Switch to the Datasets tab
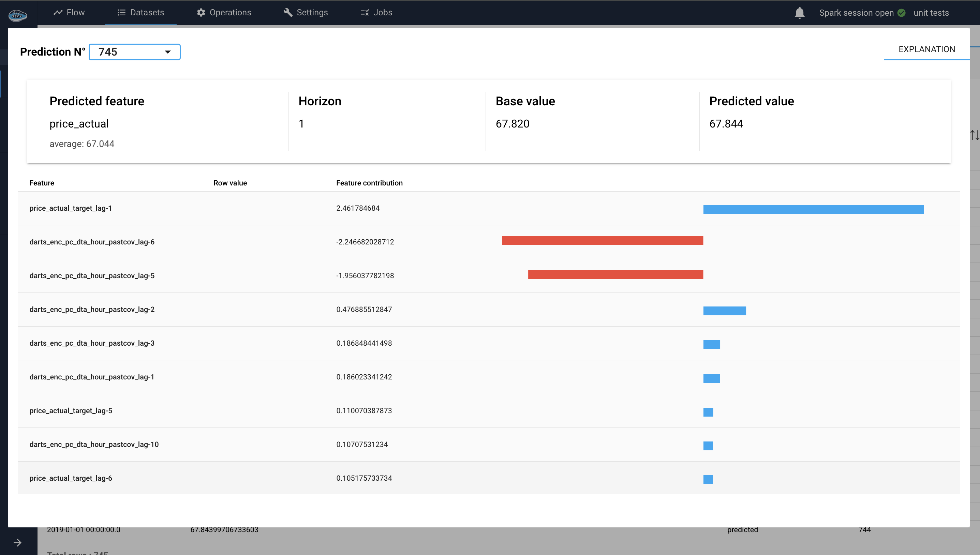Viewport: 980px width, 555px height. (140, 13)
